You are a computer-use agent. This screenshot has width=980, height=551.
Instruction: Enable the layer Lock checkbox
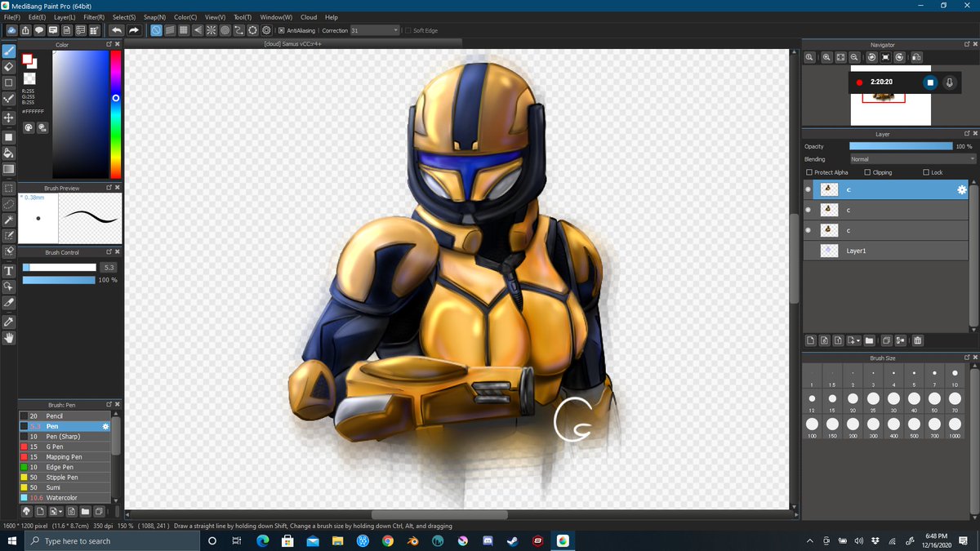(x=926, y=172)
